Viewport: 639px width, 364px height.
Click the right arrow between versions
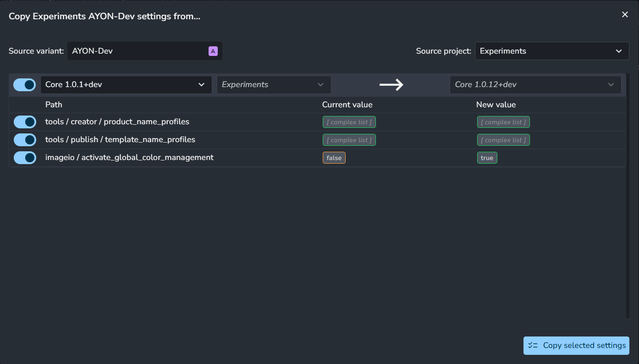pyautogui.click(x=391, y=85)
